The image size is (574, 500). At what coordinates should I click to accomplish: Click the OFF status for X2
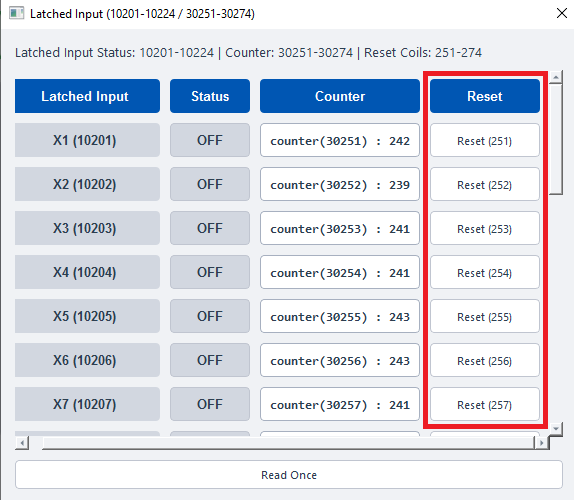pos(210,184)
